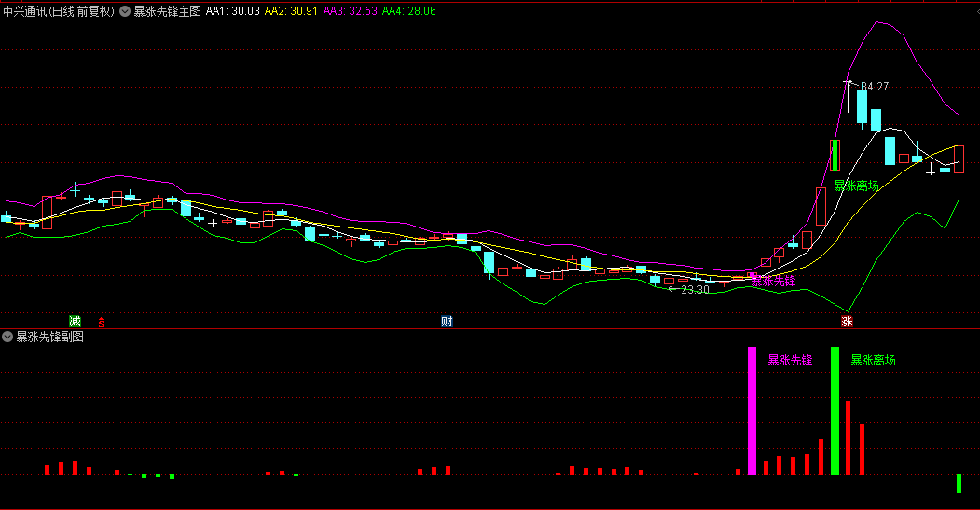
Task: Click the blue 财 marker icon
Action: 447,322
